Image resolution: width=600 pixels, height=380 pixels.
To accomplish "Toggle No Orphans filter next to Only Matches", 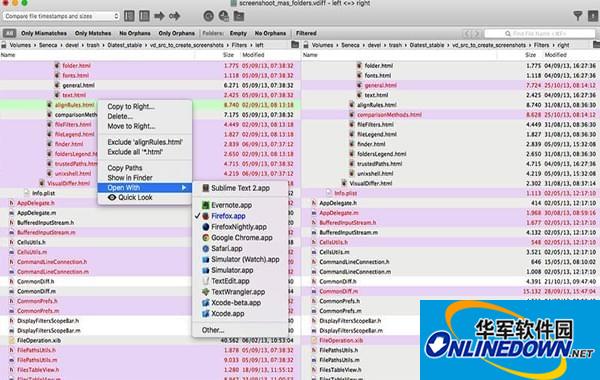I will coord(135,33).
